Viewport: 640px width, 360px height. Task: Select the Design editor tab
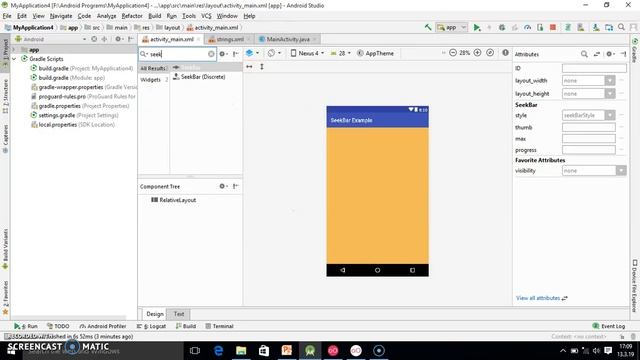pyautogui.click(x=155, y=314)
